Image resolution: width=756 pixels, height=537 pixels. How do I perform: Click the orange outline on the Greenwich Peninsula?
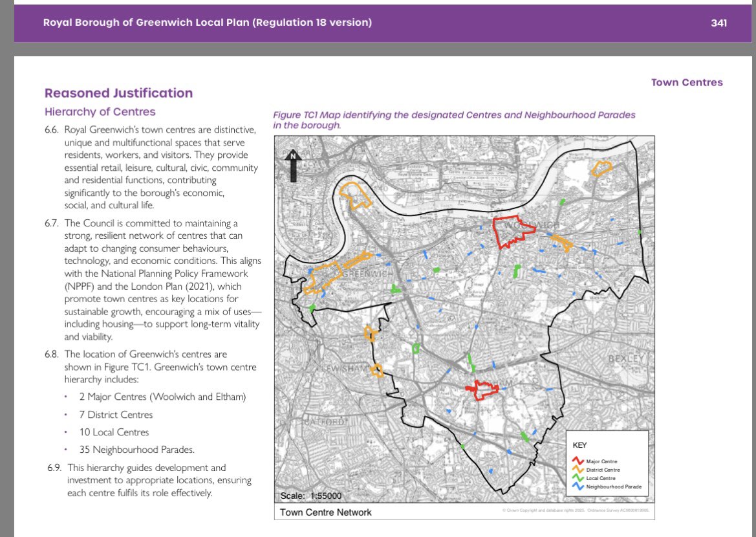pyautogui.click(x=355, y=195)
